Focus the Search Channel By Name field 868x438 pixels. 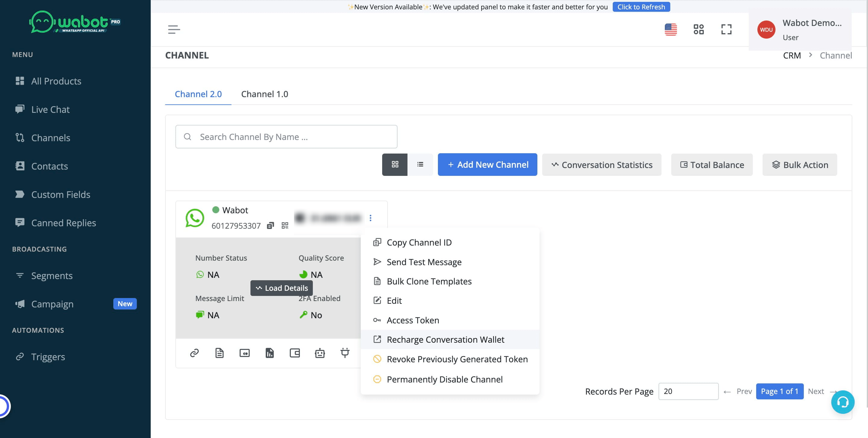pyautogui.click(x=286, y=137)
